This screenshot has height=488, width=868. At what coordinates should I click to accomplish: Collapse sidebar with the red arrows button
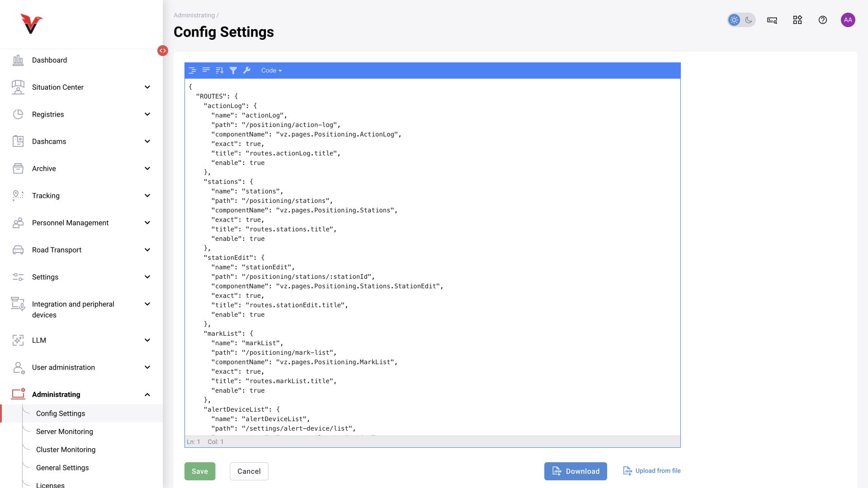(x=163, y=51)
